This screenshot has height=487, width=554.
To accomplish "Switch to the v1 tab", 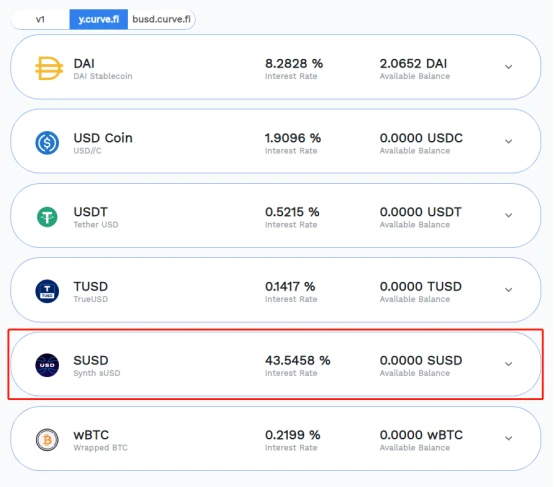I will click(x=40, y=19).
